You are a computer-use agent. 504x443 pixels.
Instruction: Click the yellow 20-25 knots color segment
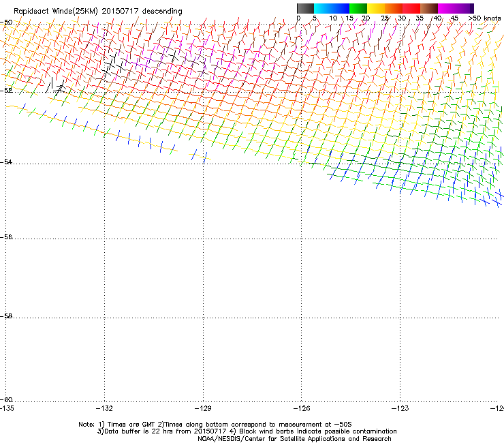coord(376,8)
